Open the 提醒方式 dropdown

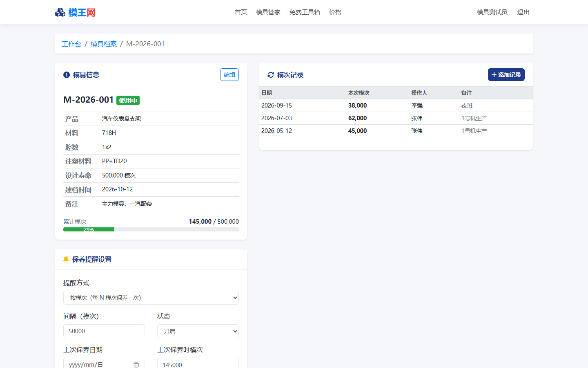(151, 298)
